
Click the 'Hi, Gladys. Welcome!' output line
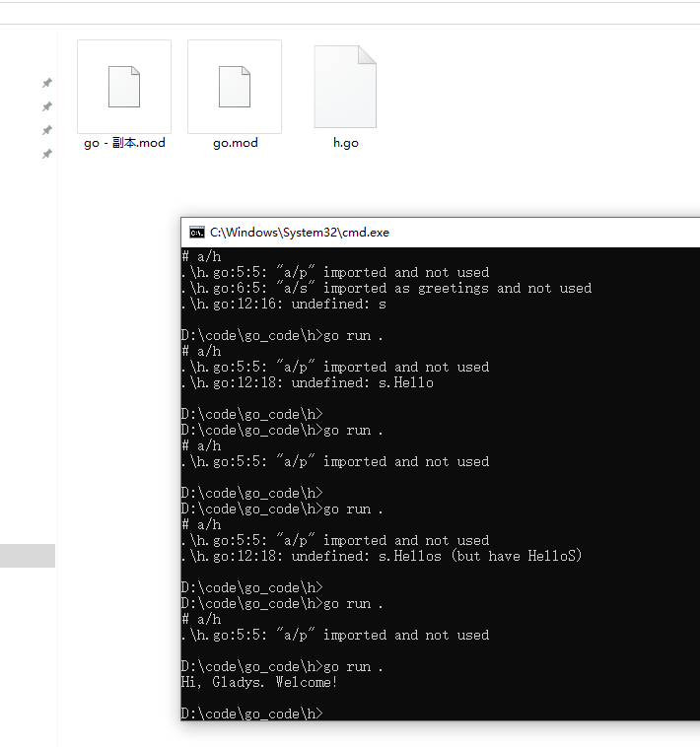tap(259, 682)
